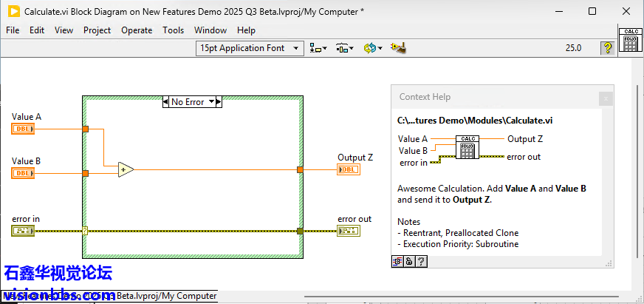This screenshot has width=644, height=304.
Task: Toggle show optional terminals in Context Help
Action: tap(398, 261)
